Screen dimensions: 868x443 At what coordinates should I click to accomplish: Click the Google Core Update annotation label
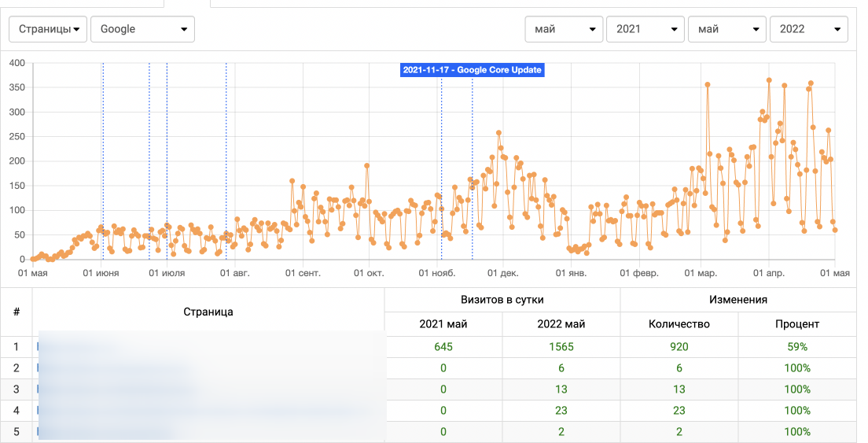point(472,70)
